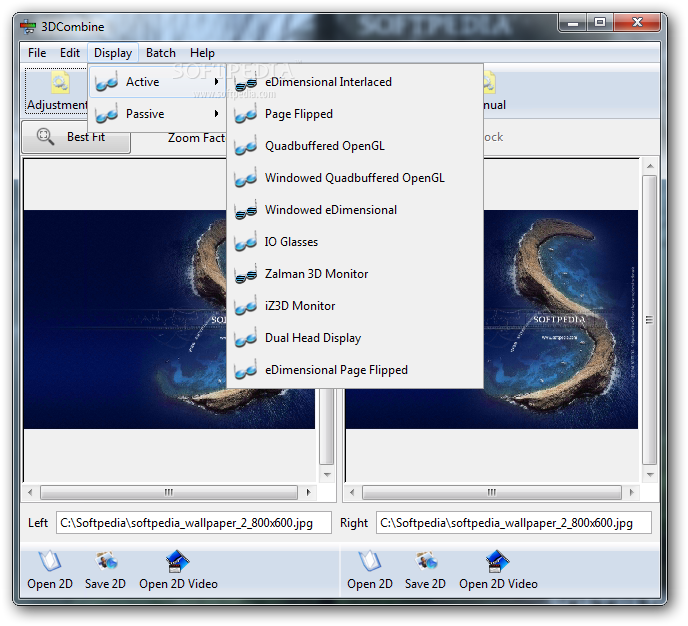
Task: Click right panel vertical scrollbar thumb
Action: pyautogui.click(x=650, y=320)
